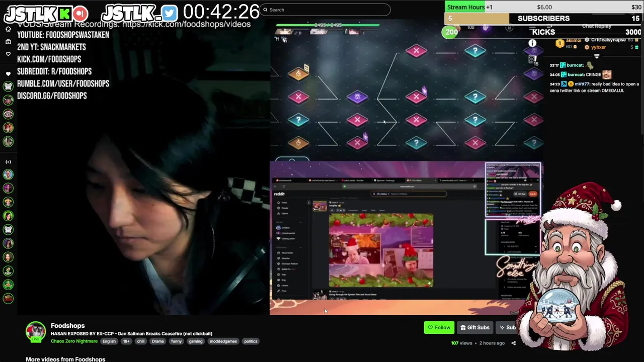The width and height of the screenshot is (644, 362).
Task: Click the stream title HASAN EXPOSED BY EX-CCP
Action: [131, 334]
